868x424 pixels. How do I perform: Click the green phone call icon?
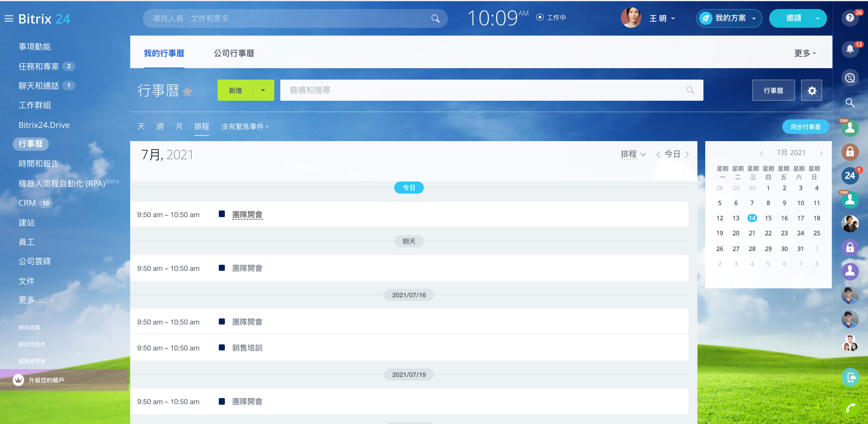point(850,408)
